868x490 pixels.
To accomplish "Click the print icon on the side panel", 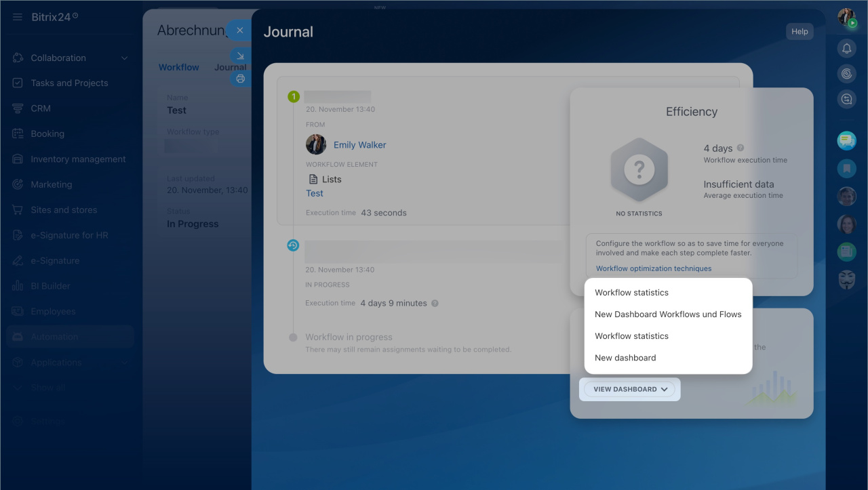I will click(240, 79).
